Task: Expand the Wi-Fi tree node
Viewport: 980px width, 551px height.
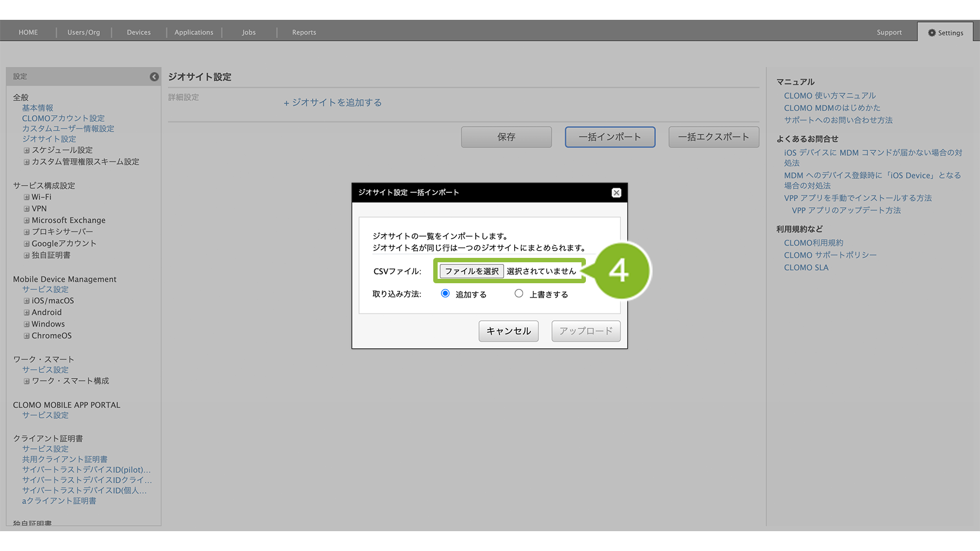Action: [26, 197]
